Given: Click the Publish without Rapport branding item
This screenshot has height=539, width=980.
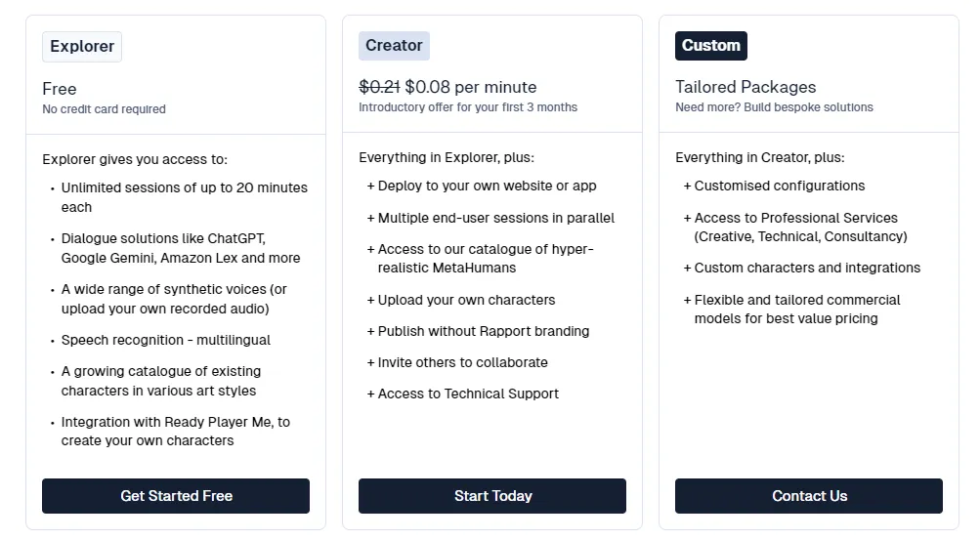Looking at the screenshot, I should [x=478, y=331].
